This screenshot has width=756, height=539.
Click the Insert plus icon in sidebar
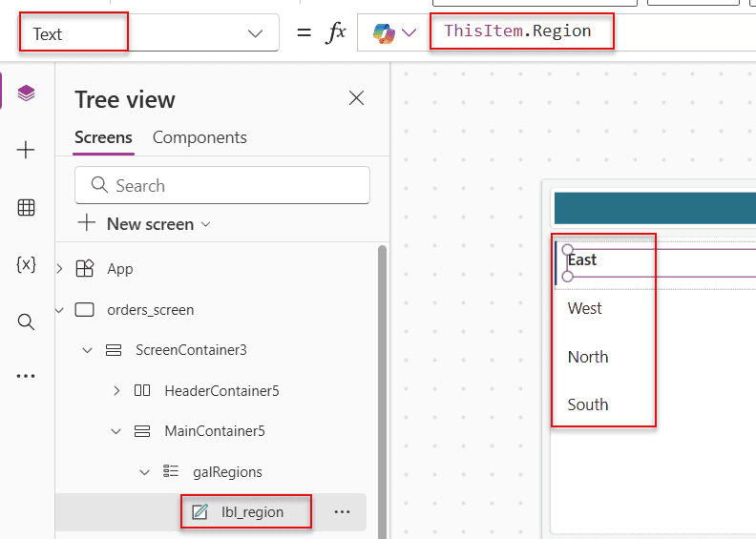click(26, 151)
